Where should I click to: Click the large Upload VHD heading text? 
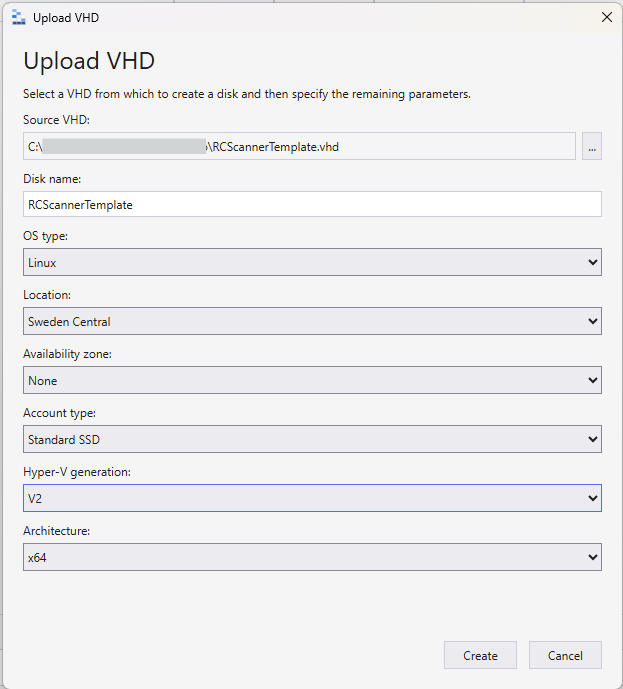coord(89,61)
